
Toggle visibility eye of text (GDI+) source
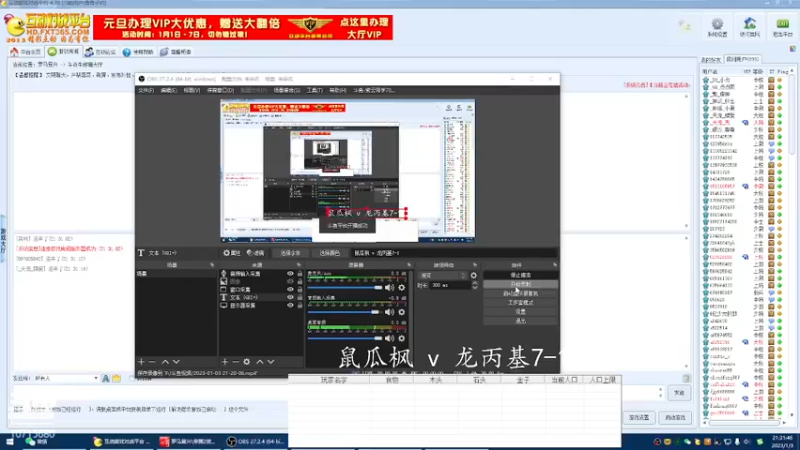pyautogui.click(x=290, y=297)
